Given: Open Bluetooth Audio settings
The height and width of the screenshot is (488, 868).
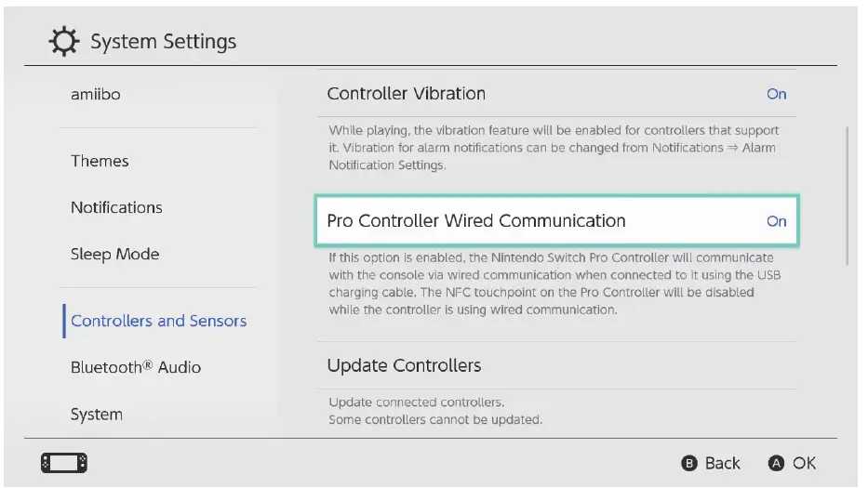Looking at the screenshot, I should tap(136, 367).
